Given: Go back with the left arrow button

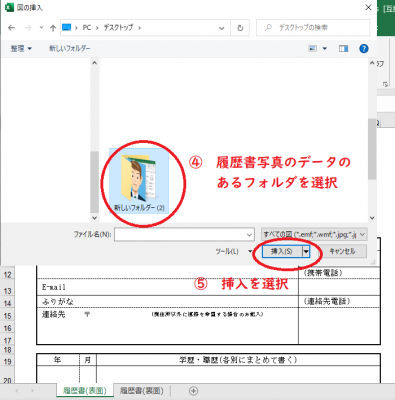Looking at the screenshot, I should click(x=11, y=28).
